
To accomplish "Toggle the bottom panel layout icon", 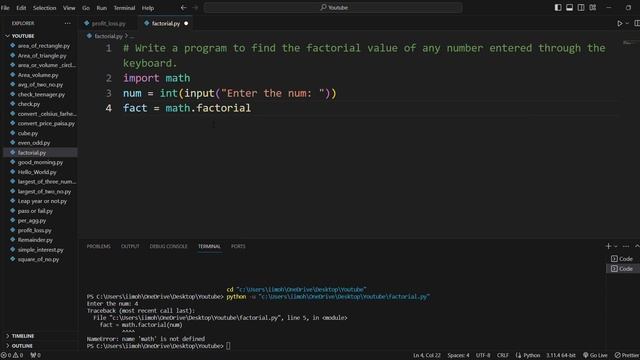I will click(x=569, y=7).
